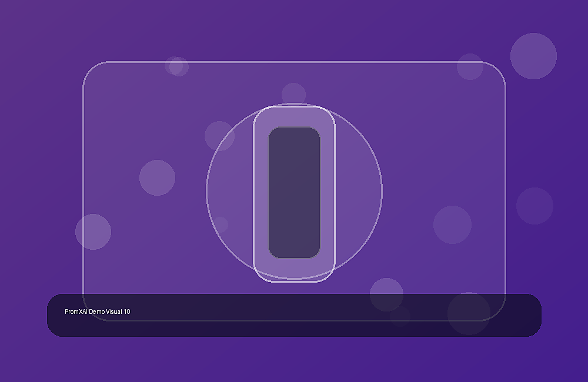Click the large dim bubble at the caption bar's right end

[469, 313]
